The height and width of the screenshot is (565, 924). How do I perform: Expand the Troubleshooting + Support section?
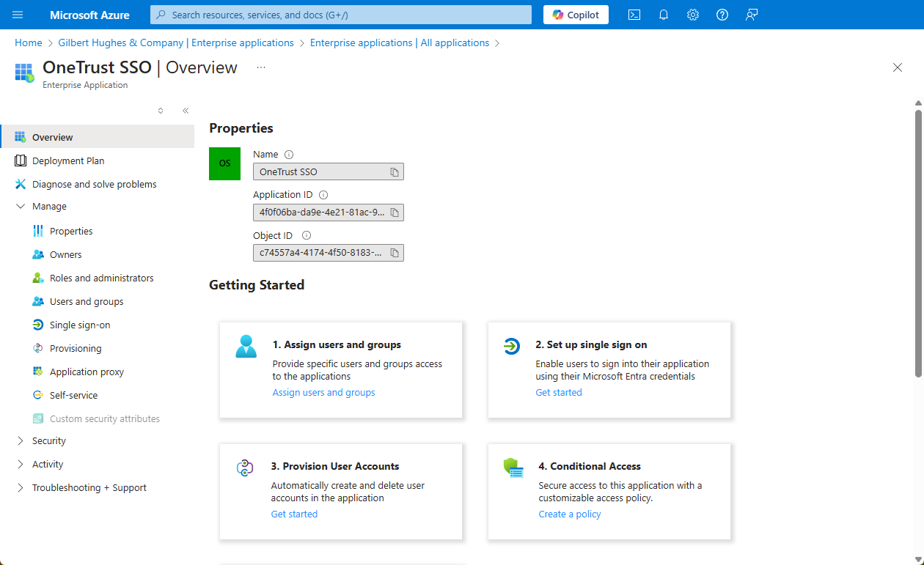(21, 488)
